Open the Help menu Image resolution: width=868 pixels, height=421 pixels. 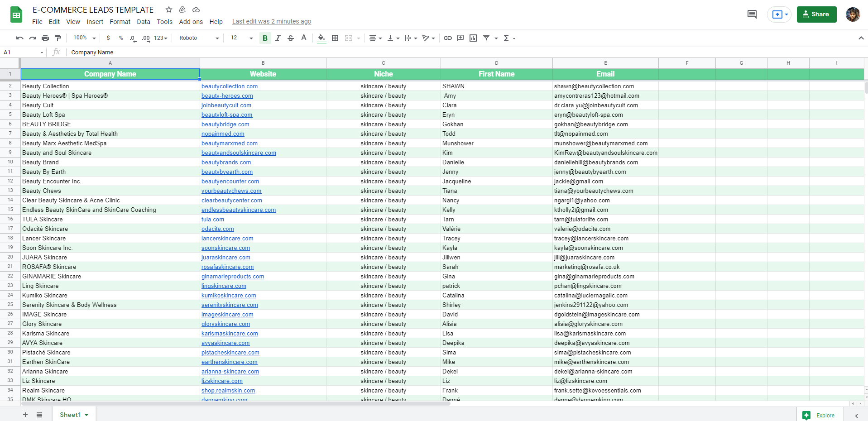216,22
